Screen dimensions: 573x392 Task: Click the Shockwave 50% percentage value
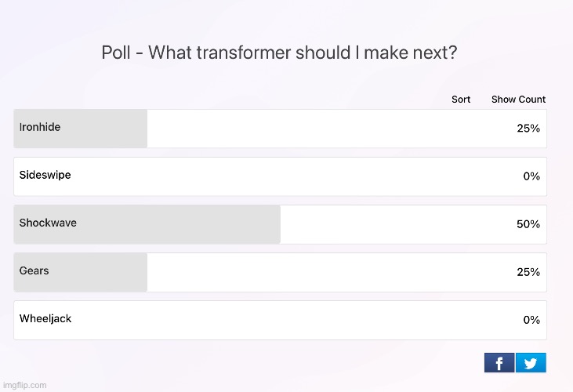528,224
